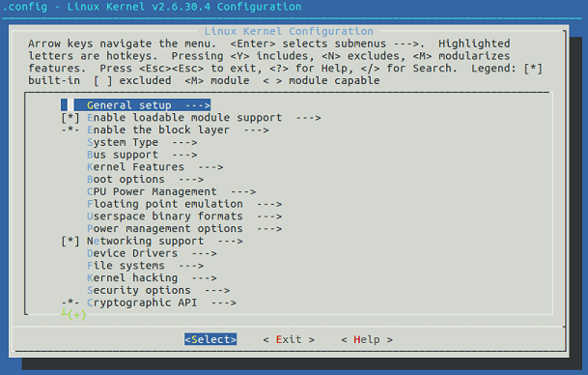Image resolution: width=588 pixels, height=375 pixels.
Task: Click the Select button
Action: [x=210, y=339]
